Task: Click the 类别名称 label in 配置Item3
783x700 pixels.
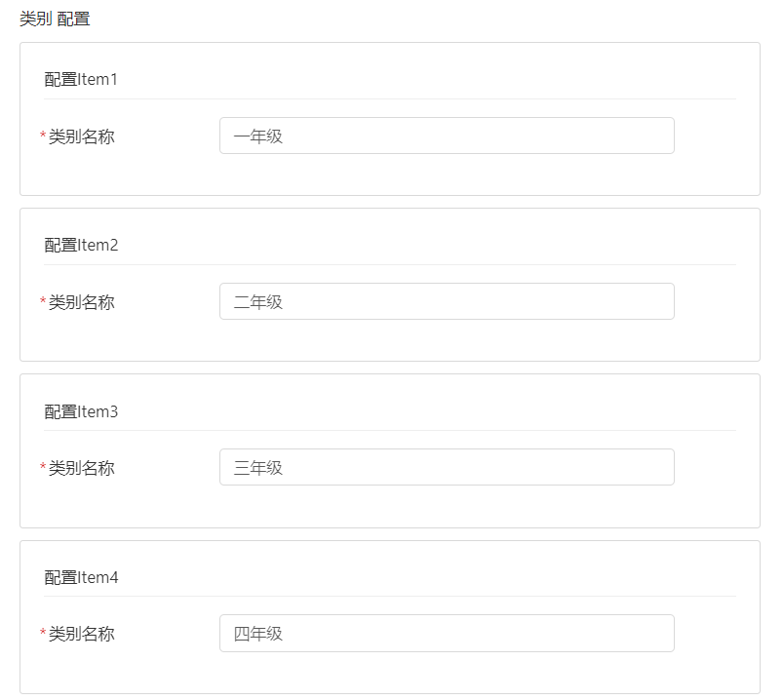Action: 82,469
